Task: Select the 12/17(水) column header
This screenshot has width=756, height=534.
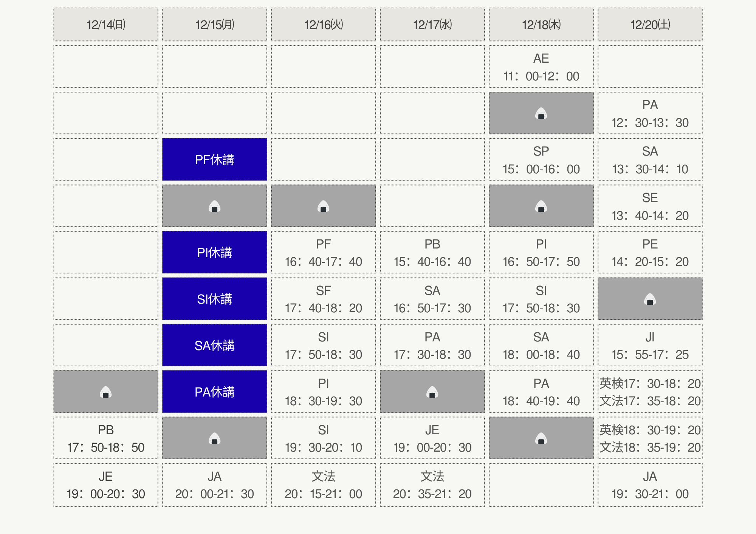Action: pyautogui.click(x=432, y=25)
